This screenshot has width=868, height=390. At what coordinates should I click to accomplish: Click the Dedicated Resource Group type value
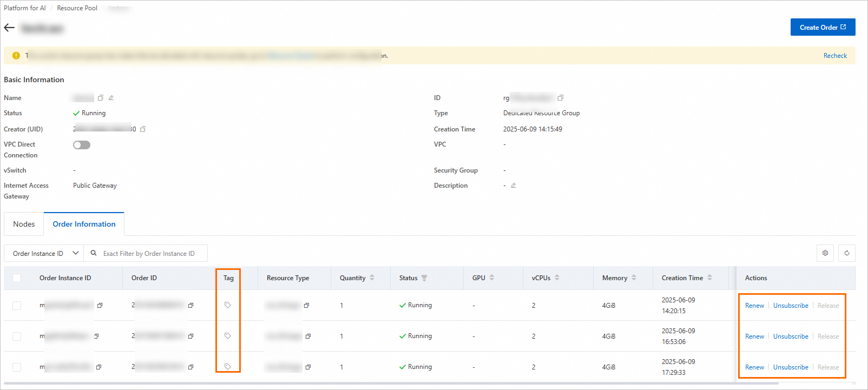point(541,113)
